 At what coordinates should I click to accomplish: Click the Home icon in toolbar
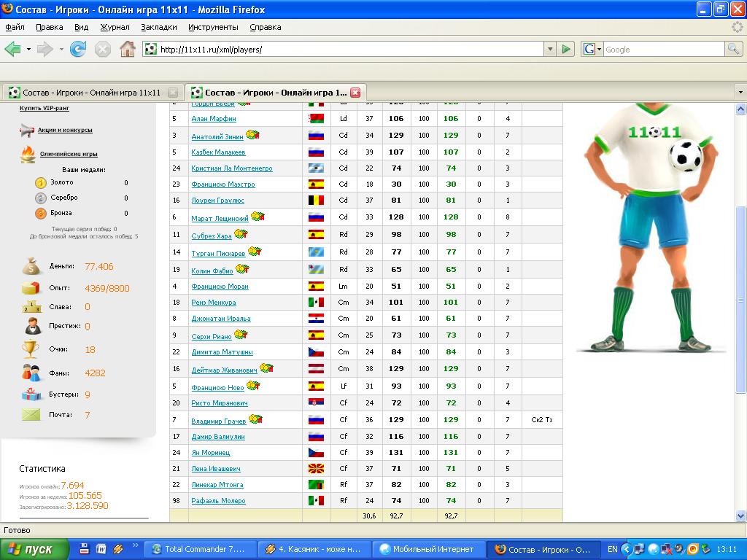pyautogui.click(x=127, y=50)
